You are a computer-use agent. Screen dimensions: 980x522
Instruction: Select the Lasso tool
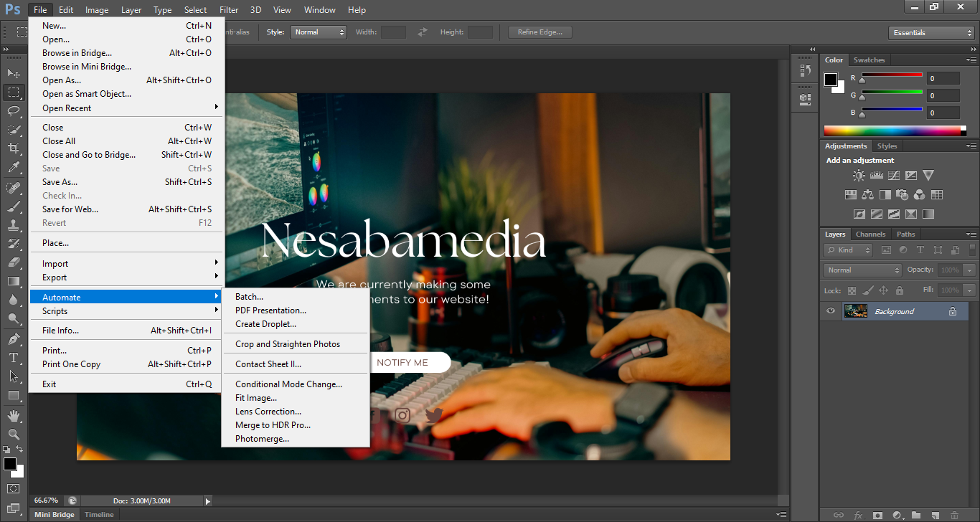tap(14, 111)
